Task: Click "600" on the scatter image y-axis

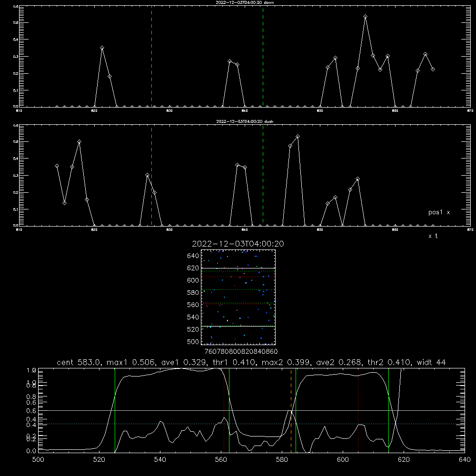Action: coord(193,280)
